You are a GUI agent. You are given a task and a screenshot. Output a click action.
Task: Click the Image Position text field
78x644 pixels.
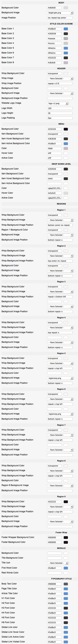[x=60, y=18]
